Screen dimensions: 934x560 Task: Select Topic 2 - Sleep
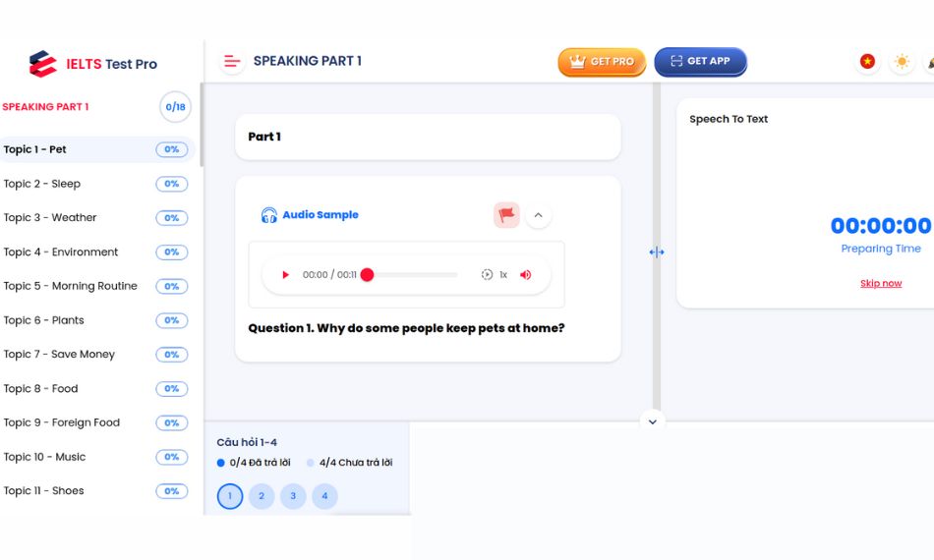coord(42,184)
